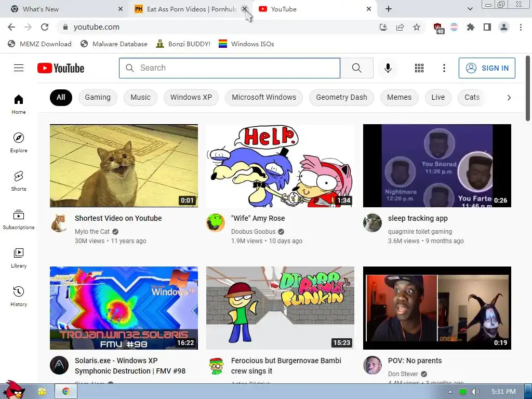Open the volume speaker tray icon
This screenshot has width=532, height=399.
(x=475, y=392)
